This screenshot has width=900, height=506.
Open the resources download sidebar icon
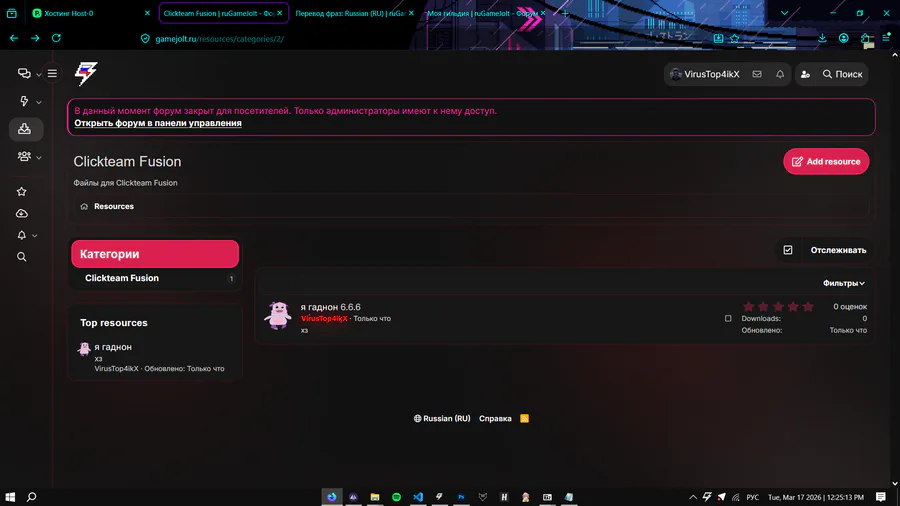click(24, 129)
